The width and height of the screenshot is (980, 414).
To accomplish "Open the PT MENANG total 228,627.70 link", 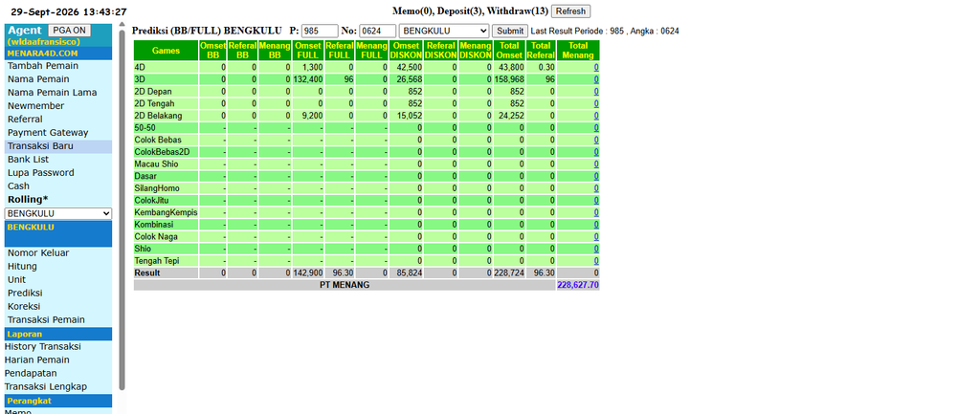I will coord(577,285).
